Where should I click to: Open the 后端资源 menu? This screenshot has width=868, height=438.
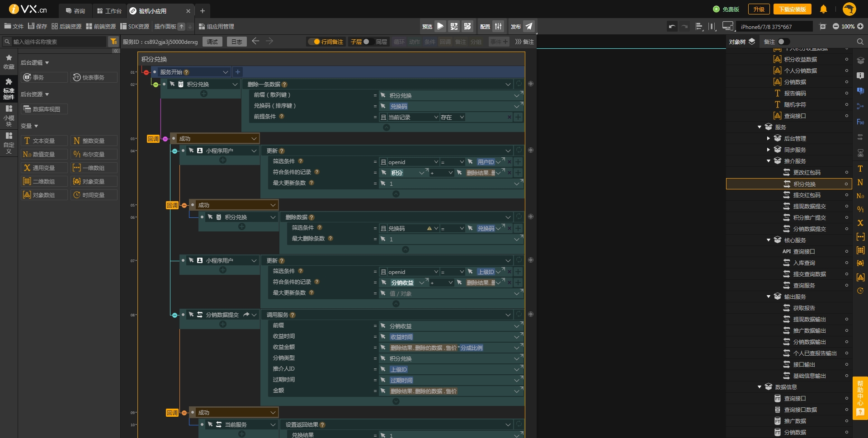66,26
